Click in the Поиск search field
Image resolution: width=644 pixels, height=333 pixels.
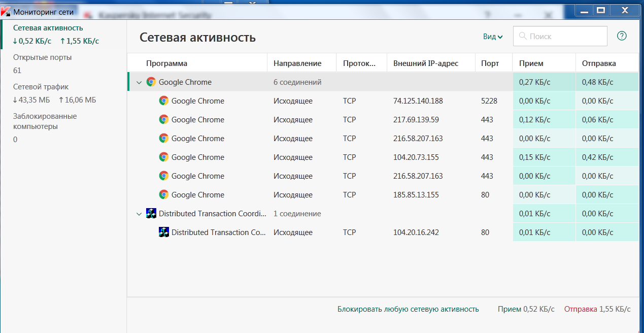tap(560, 36)
